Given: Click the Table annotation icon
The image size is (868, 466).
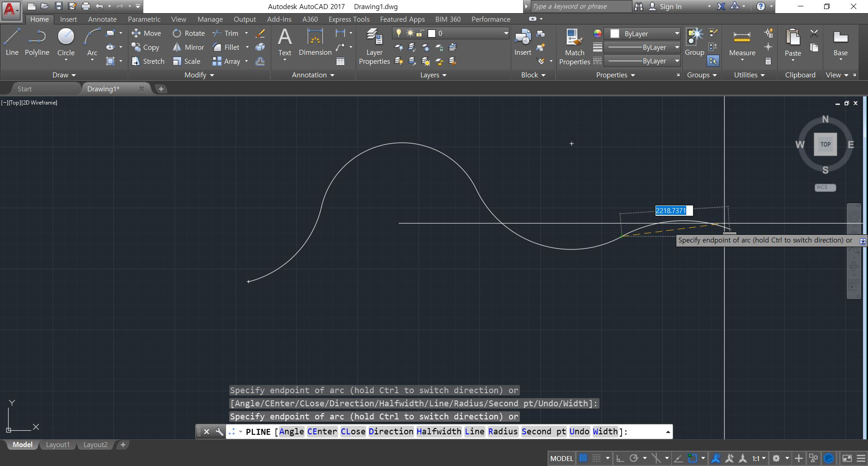Looking at the screenshot, I should 340,61.
